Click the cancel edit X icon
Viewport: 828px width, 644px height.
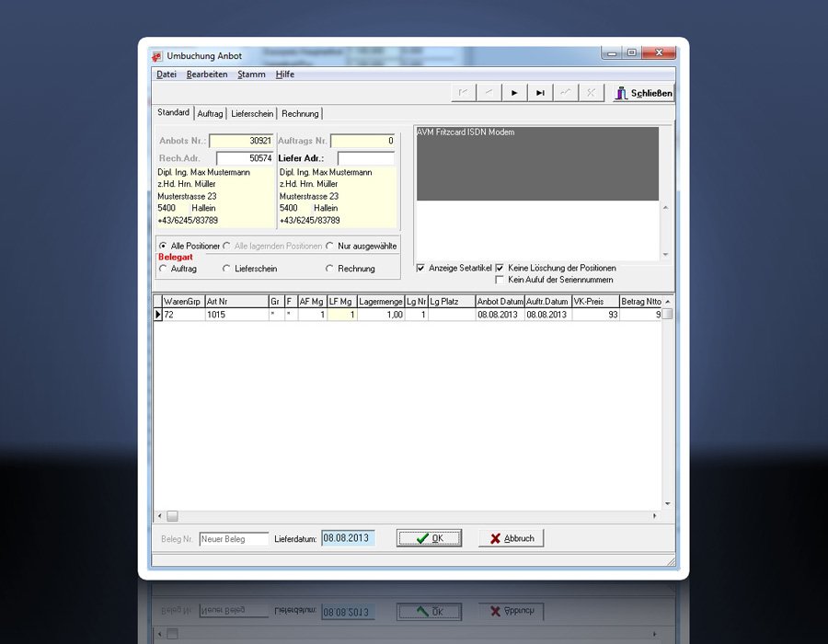click(591, 93)
